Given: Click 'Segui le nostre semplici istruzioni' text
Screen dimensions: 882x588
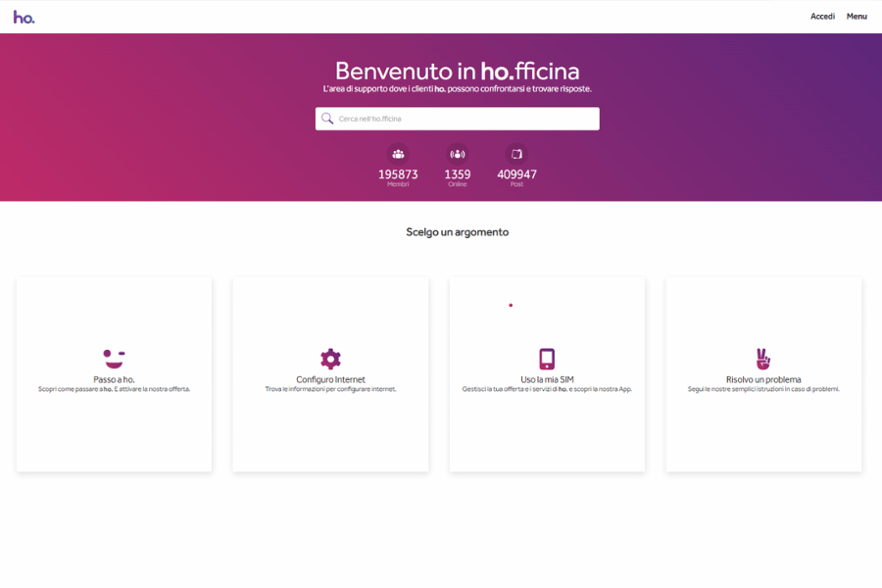Looking at the screenshot, I should pos(763,389).
